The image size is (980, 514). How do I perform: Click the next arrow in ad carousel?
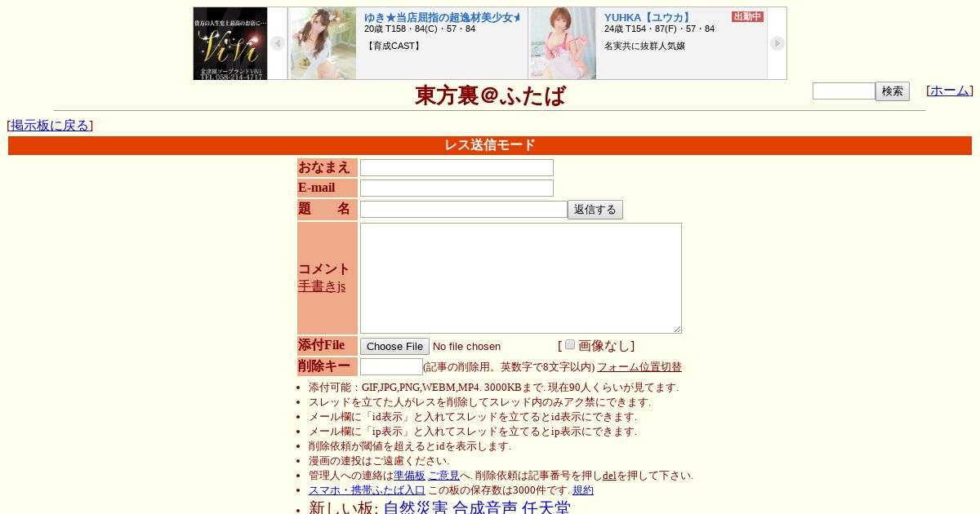coord(777,43)
